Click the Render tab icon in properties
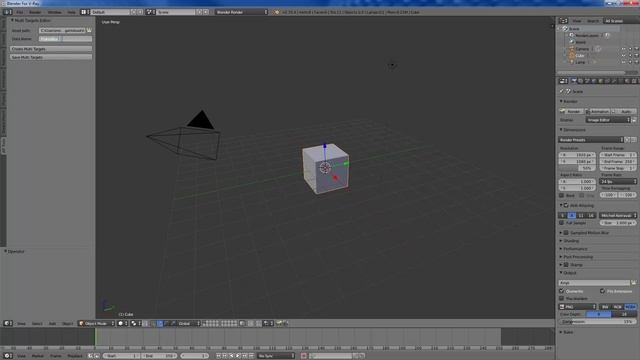Screen dimensions: 640x360 pos(574,81)
